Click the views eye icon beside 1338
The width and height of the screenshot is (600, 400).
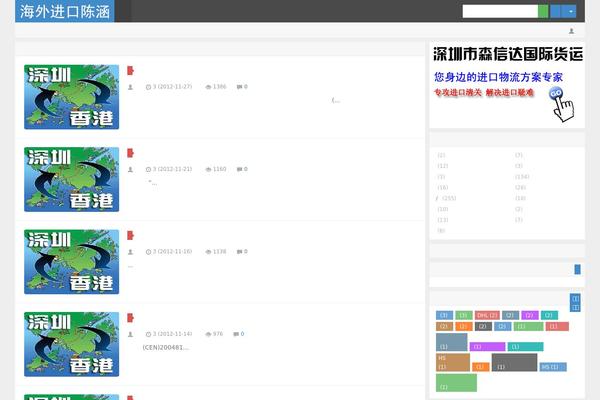click(208, 252)
